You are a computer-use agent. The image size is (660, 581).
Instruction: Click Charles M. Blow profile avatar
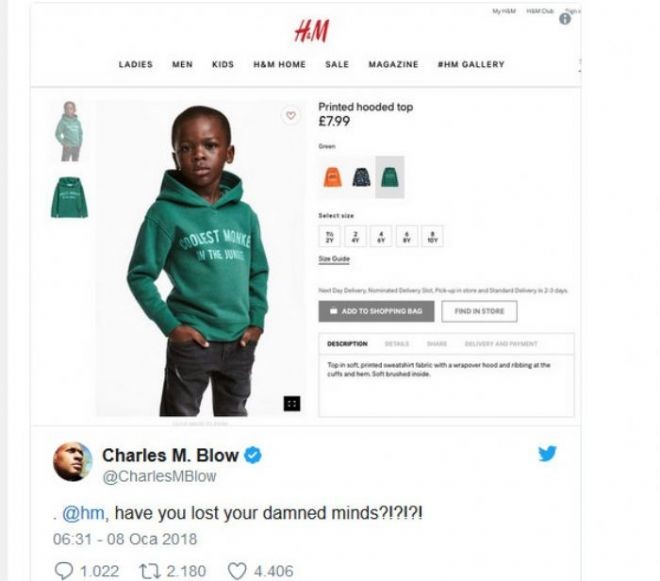tap(72, 461)
